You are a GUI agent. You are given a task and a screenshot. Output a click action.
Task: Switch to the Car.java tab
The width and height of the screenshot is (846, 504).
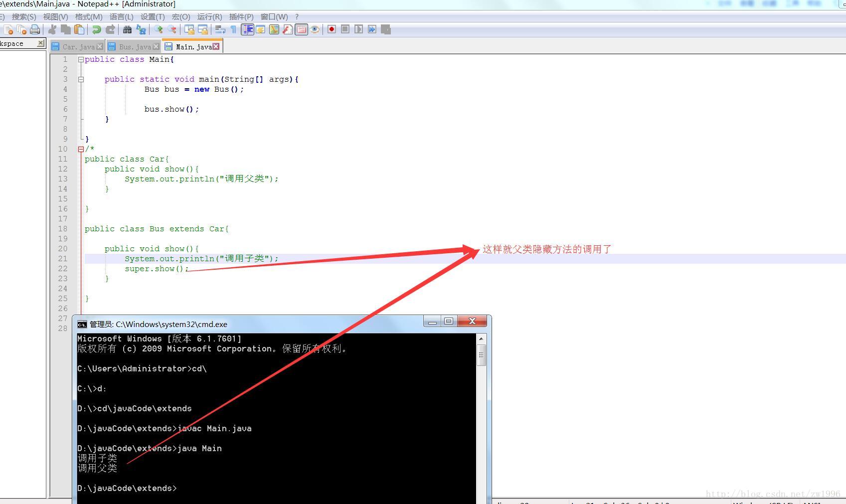point(78,47)
